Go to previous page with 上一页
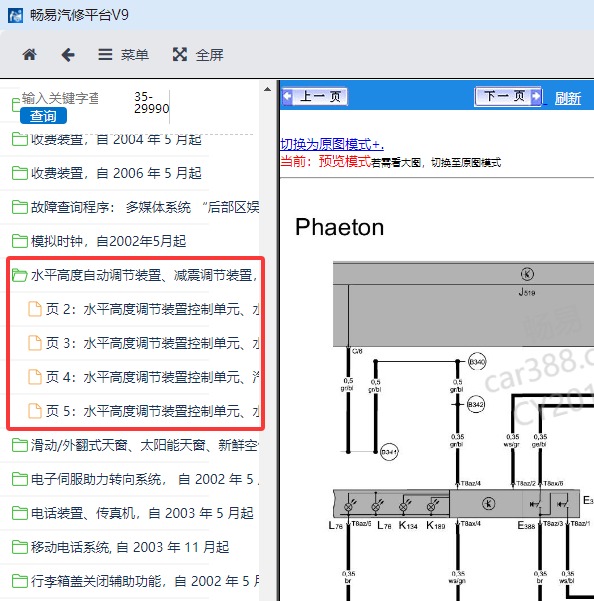594x601 pixels. [315, 96]
